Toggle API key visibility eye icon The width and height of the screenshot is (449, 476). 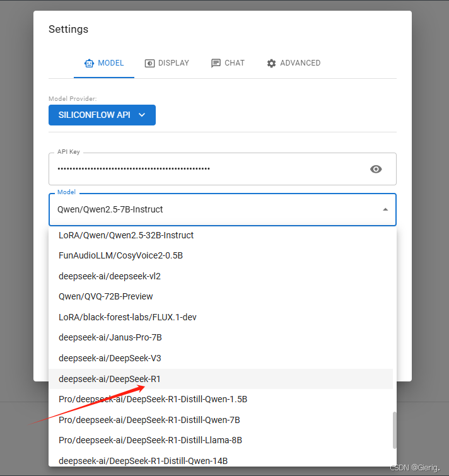pyautogui.click(x=376, y=169)
